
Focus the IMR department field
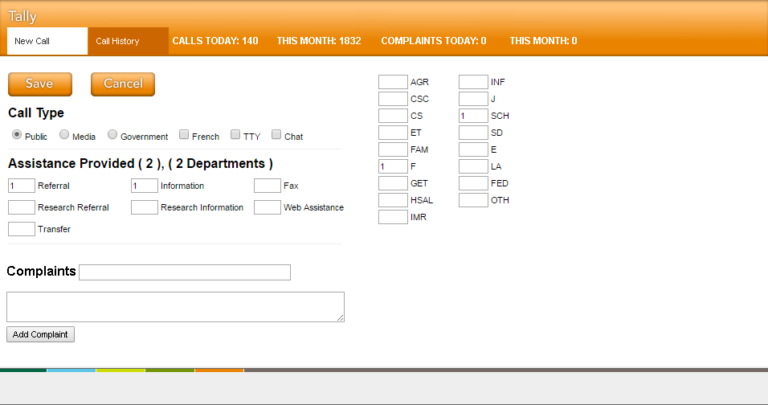[x=393, y=217]
